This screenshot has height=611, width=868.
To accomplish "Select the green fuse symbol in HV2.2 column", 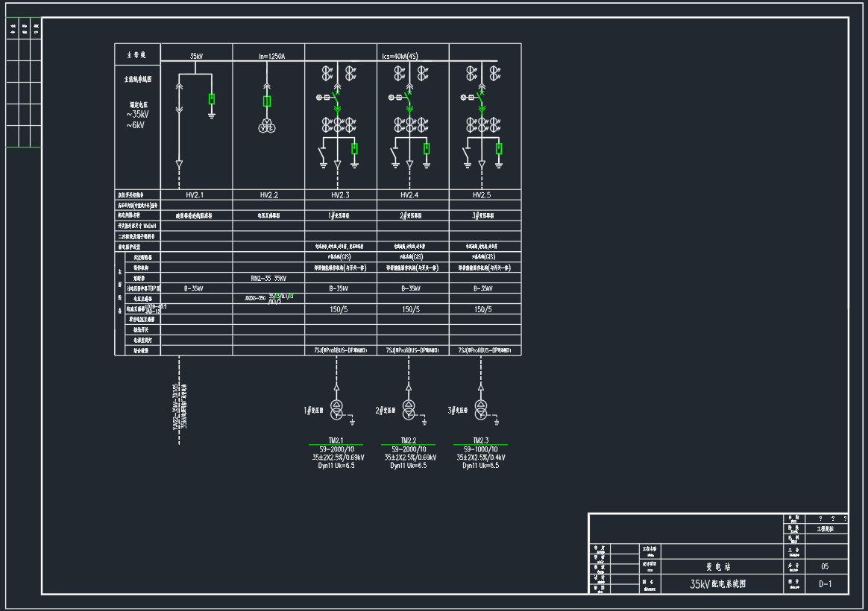I will [267, 101].
